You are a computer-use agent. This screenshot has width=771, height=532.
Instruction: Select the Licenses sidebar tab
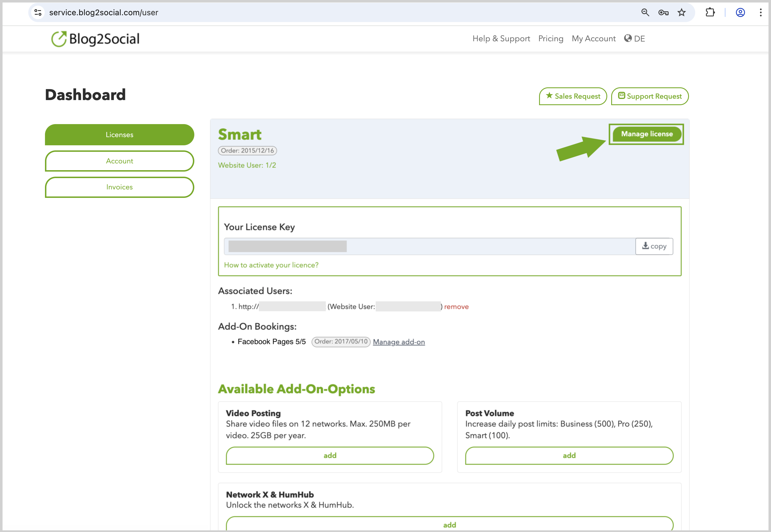click(x=119, y=135)
